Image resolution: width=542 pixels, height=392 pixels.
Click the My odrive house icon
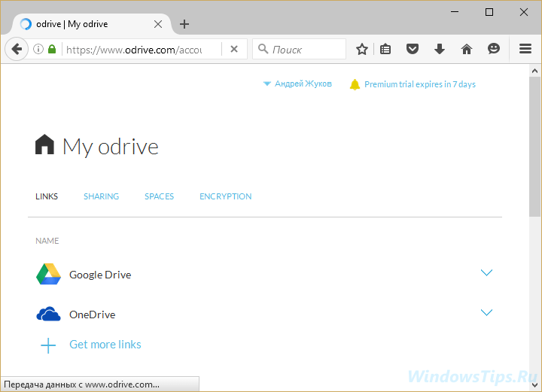(44, 144)
